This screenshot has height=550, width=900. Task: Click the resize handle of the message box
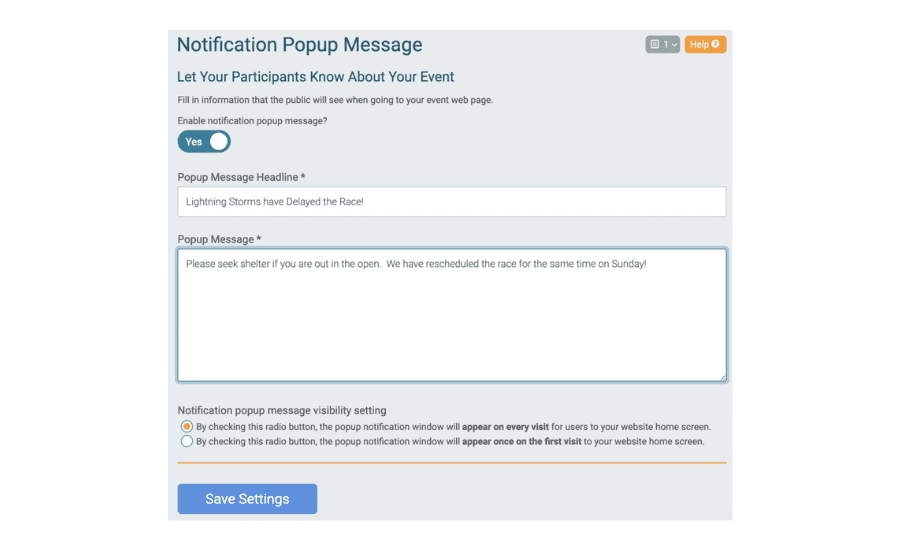pyautogui.click(x=723, y=377)
